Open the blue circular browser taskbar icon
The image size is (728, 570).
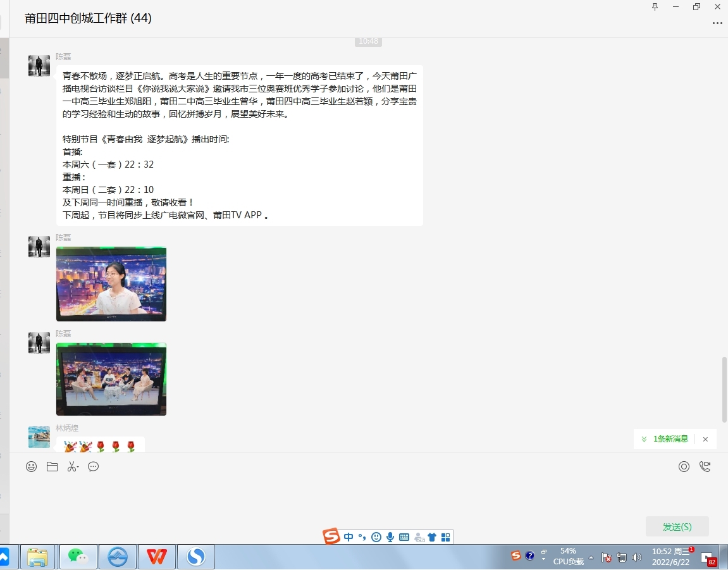118,557
